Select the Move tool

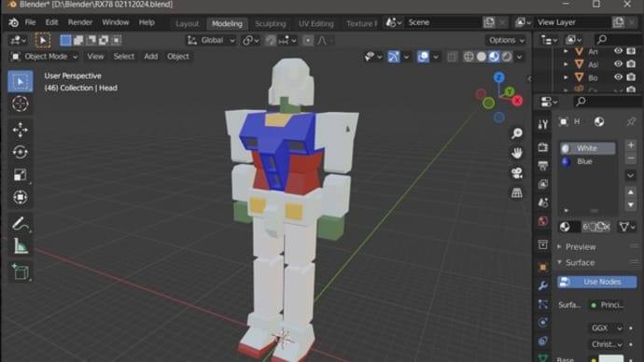coord(20,130)
